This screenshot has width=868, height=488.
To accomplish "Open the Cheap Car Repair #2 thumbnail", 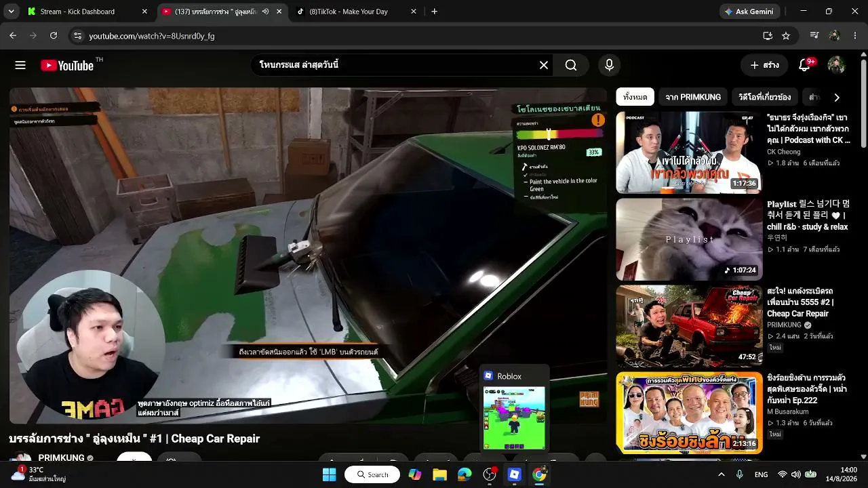I will point(689,326).
